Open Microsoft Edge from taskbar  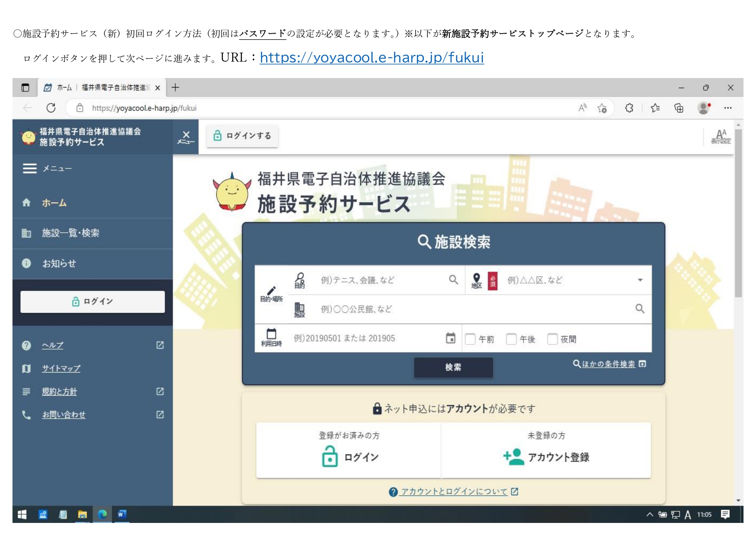pyautogui.click(x=102, y=514)
